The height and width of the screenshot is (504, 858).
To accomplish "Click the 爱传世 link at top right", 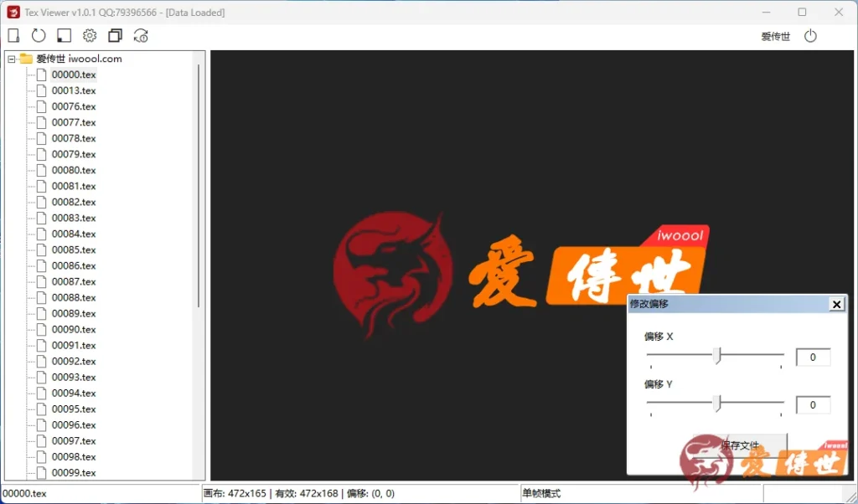I will (775, 37).
